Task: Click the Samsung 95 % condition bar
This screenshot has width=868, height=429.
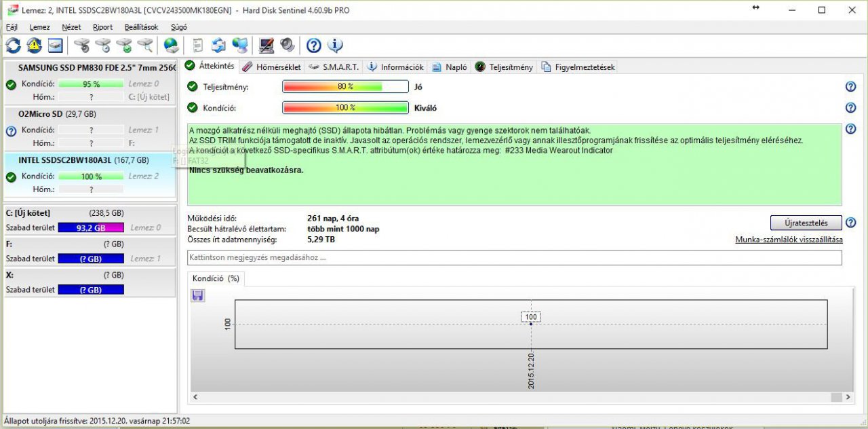Action: tap(91, 84)
